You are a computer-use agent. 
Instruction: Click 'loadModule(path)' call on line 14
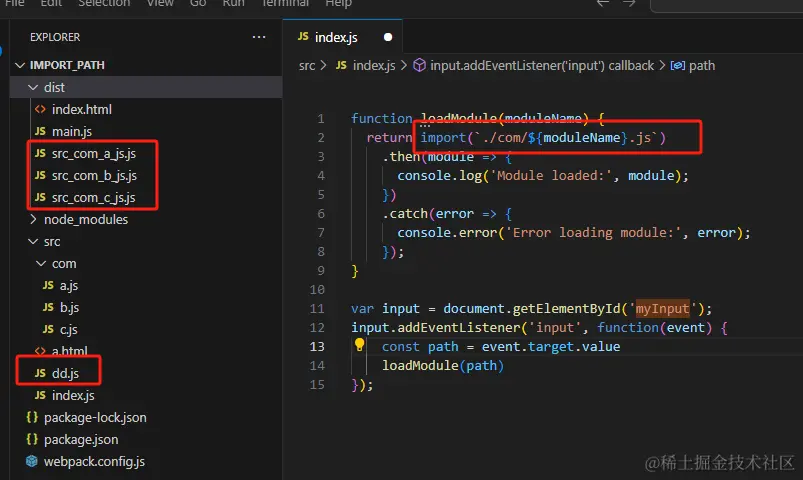pos(443,366)
